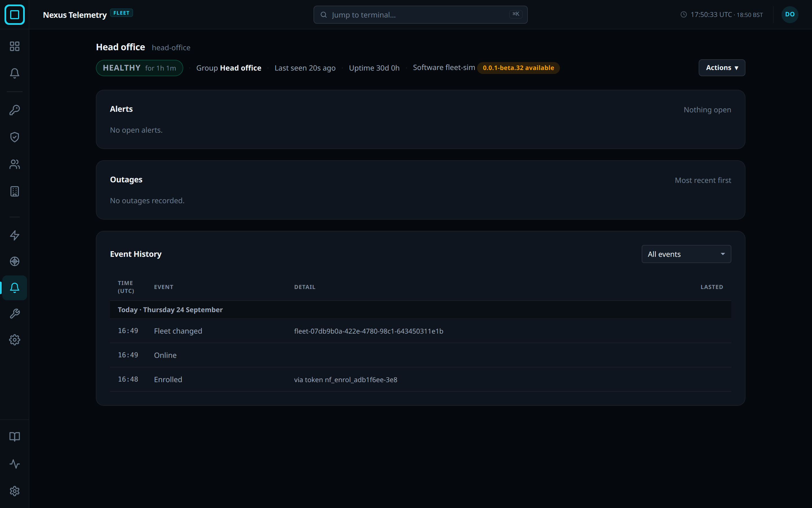Open the Actions dropdown menu
Screen dimensions: 812x508
click(722, 67)
